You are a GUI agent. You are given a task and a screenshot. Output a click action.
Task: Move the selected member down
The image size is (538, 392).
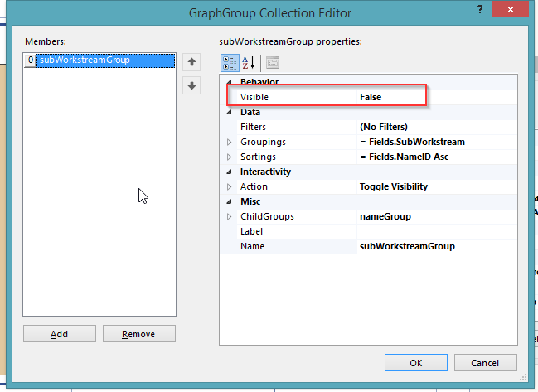pyautogui.click(x=191, y=85)
